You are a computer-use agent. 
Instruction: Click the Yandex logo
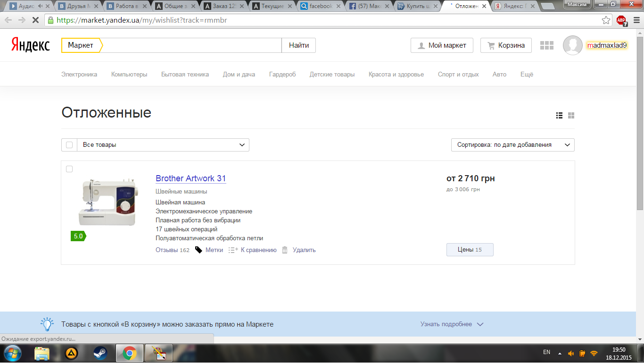pyautogui.click(x=31, y=45)
